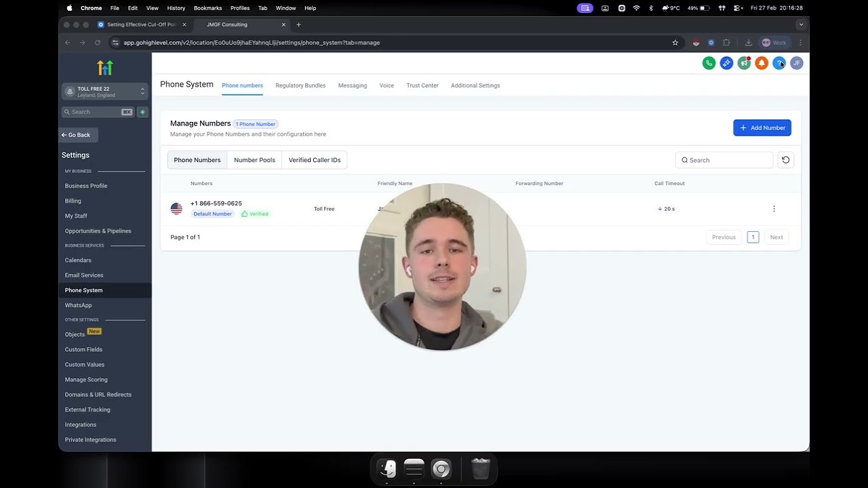Expand the TOLL FREE 22 location switcher

105,91
